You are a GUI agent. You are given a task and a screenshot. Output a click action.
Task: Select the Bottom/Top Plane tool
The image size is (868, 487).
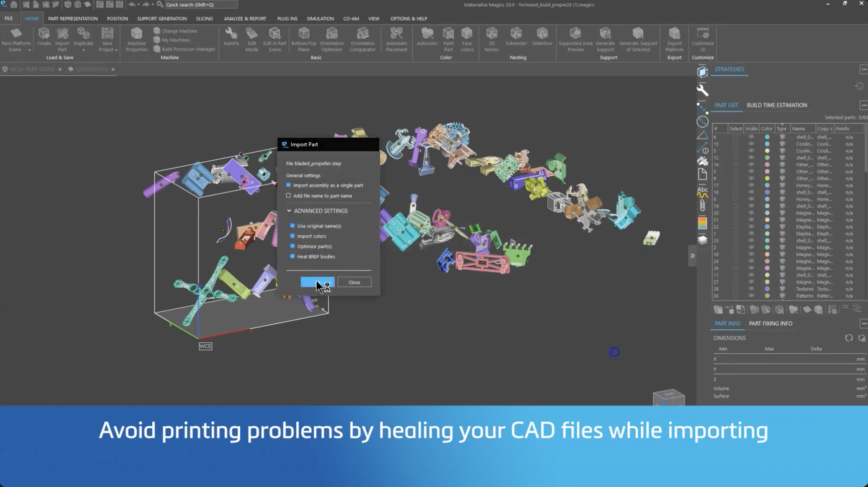(x=304, y=39)
